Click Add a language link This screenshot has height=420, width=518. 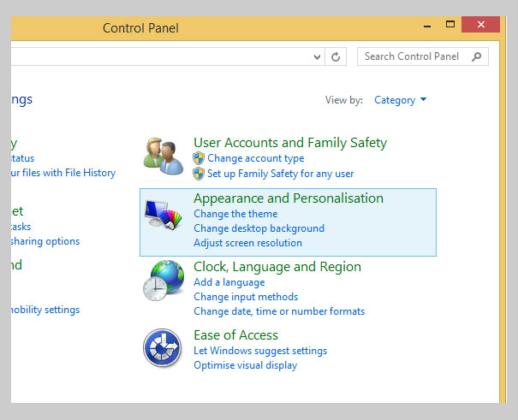[x=229, y=282]
